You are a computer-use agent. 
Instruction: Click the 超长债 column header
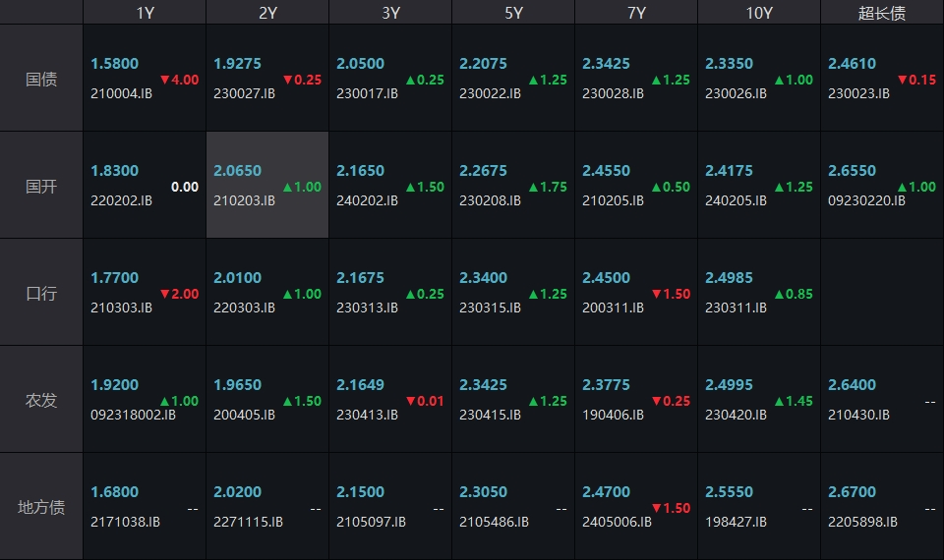pos(882,13)
